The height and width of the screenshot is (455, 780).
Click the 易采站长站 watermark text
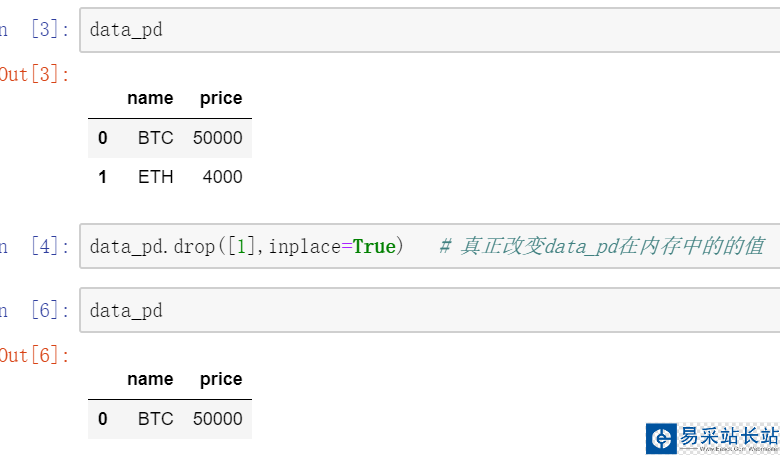pos(728,437)
